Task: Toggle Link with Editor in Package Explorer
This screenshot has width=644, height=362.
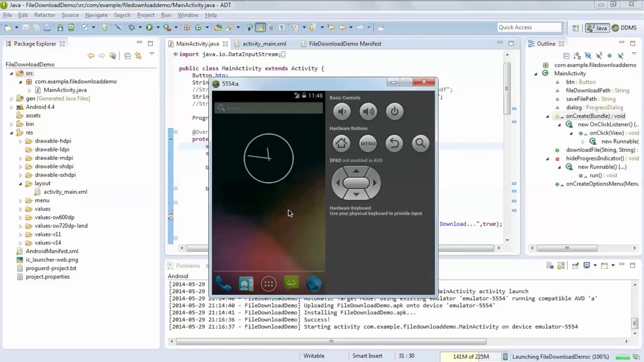Action: point(138,56)
